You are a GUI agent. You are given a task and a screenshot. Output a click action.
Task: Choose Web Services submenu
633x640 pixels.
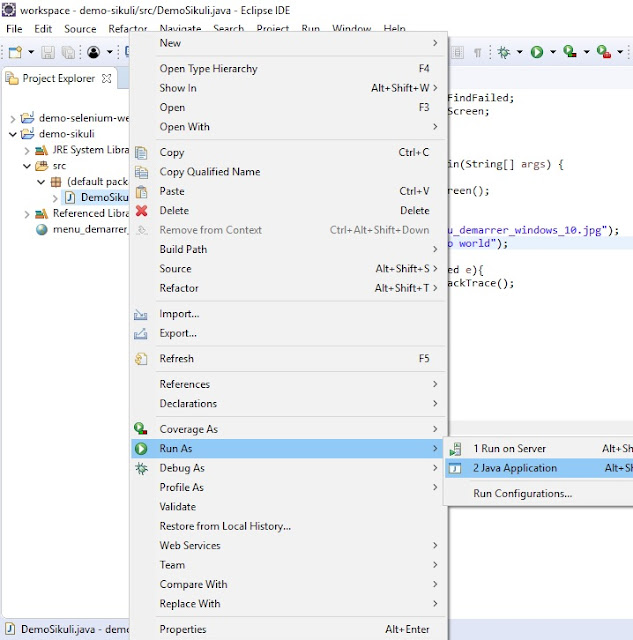[289, 545]
